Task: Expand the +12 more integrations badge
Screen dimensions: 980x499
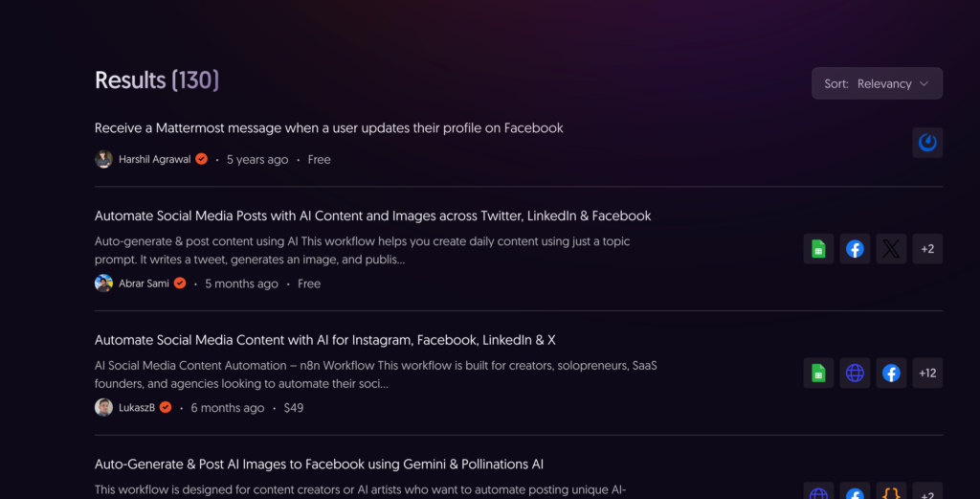Action: [x=926, y=373]
